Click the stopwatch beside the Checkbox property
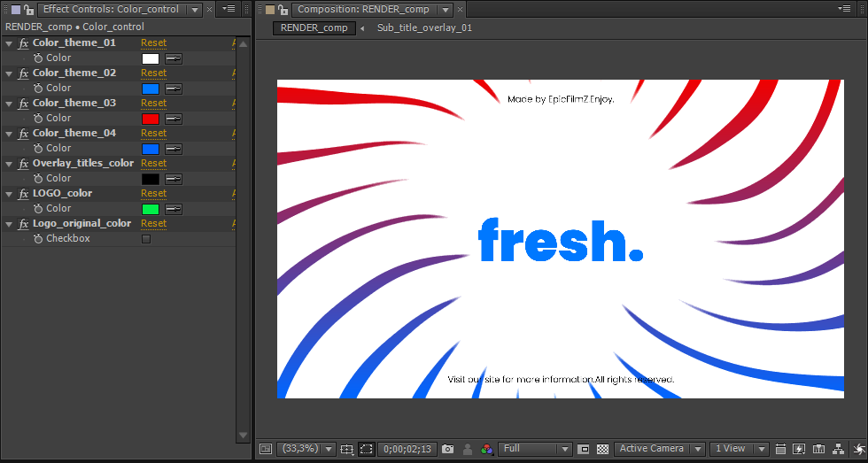The image size is (868, 463). (38, 239)
